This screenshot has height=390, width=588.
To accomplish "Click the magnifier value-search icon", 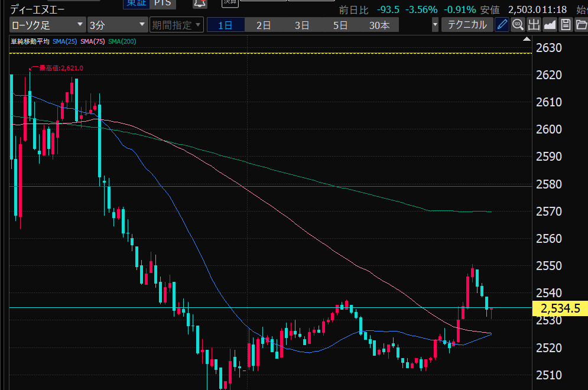I will pos(518,25).
